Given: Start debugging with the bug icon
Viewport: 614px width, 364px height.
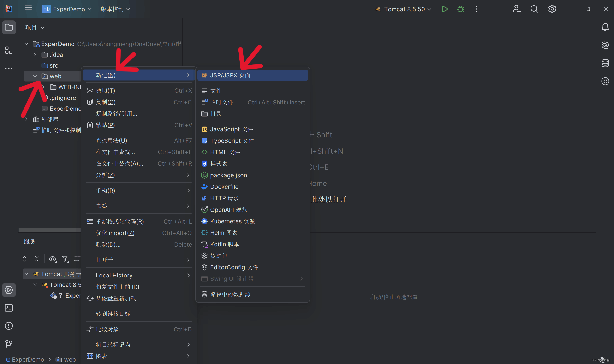Looking at the screenshot, I should 460,9.
